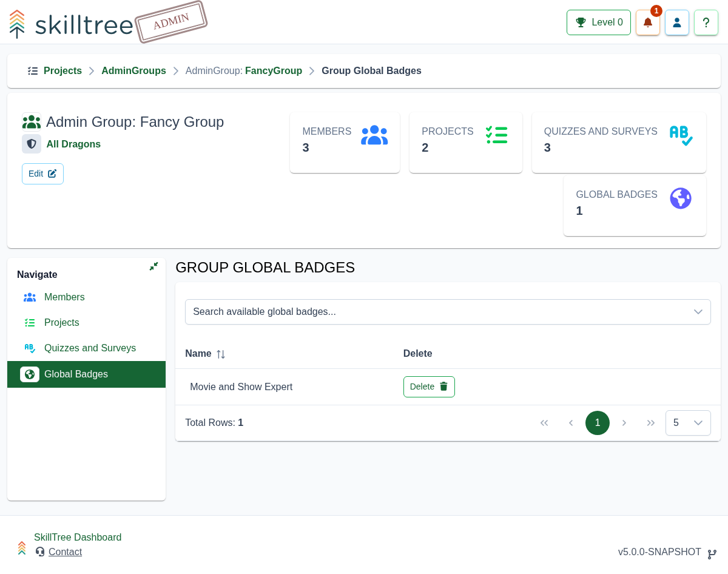Go to last page of results
The height and width of the screenshot is (574, 728).
click(x=651, y=423)
